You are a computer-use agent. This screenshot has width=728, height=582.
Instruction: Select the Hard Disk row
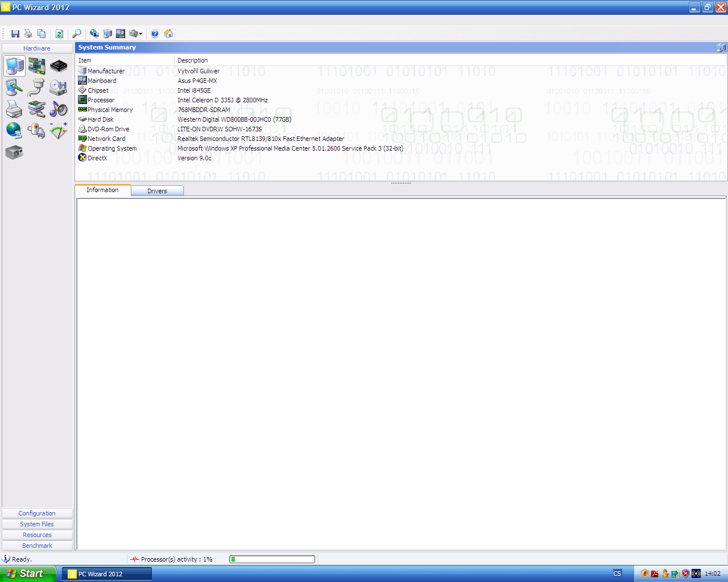click(x=401, y=119)
